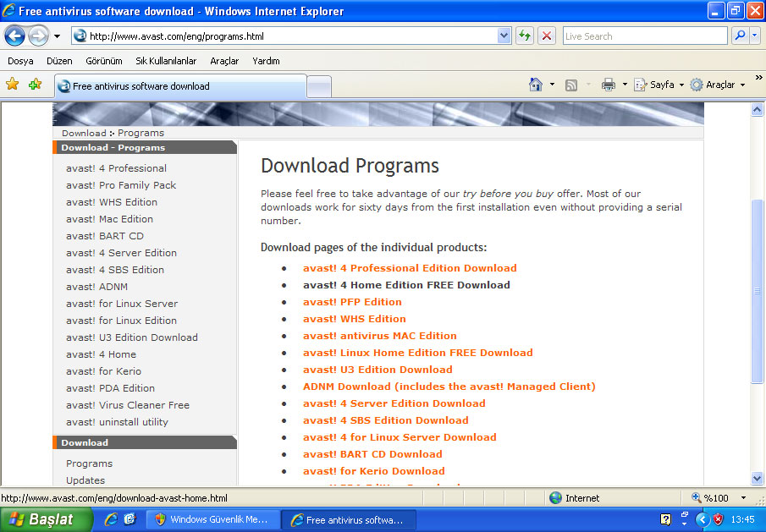Open avast! antivirus MAC Edition link
This screenshot has height=532, width=766.
379,336
